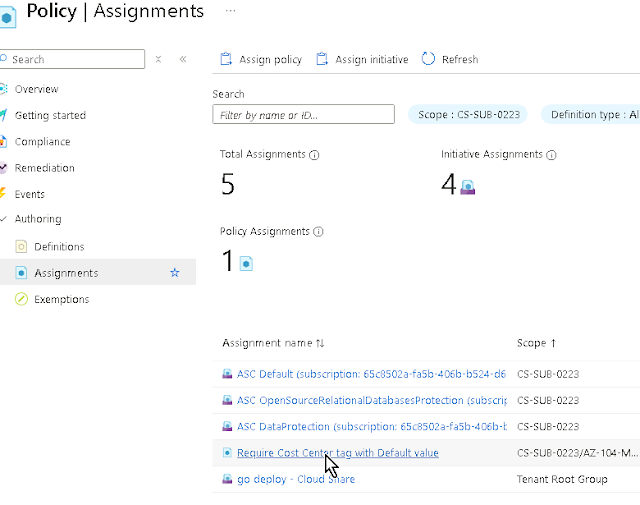Click the Assignments menu icon
The height and width of the screenshot is (505, 640).
(x=21, y=273)
